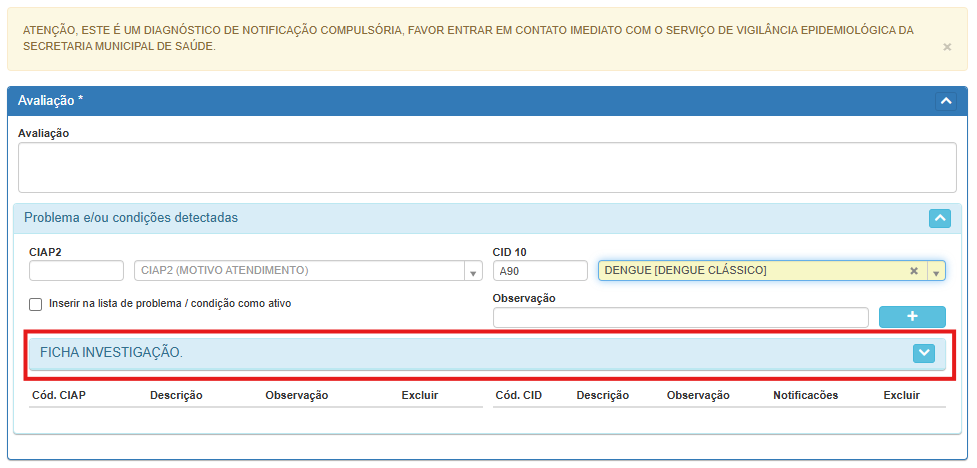This screenshot has width=977, height=468.
Task: Focus the CIAP2 code input field
Action: (76, 271)
